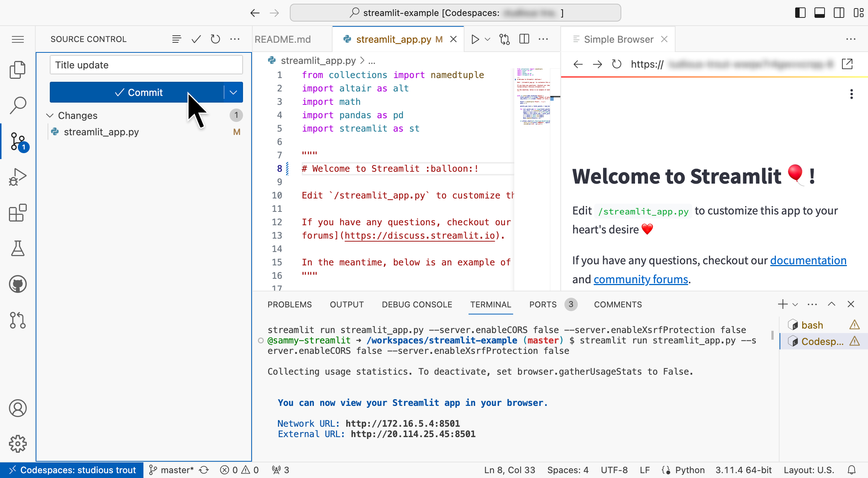Click the Simple Browser URL field
This screenshot has height=478, width=868.
[x=732, y=64]
